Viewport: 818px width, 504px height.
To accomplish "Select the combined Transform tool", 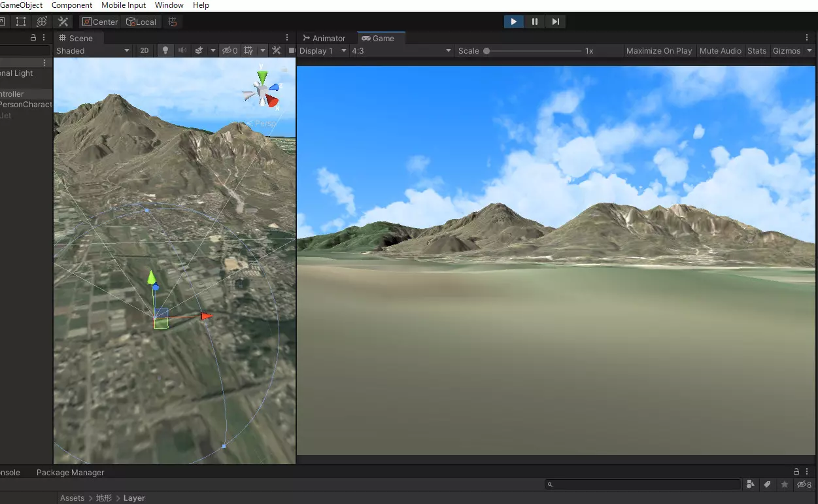I will 42,22.
